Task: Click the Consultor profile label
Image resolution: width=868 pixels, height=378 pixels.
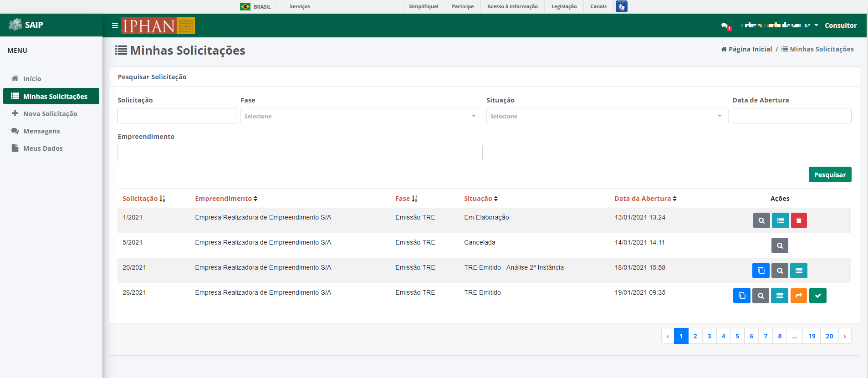Action: pyautogui.click(x=841, y=26)
